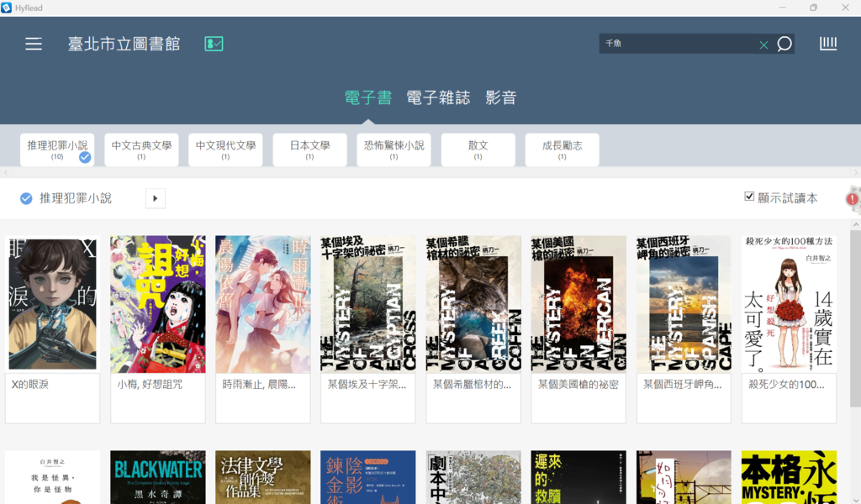Click the 臺北市立圖書館 library title
Viewport: 861px width, 504px height.
tap(124, 44)
